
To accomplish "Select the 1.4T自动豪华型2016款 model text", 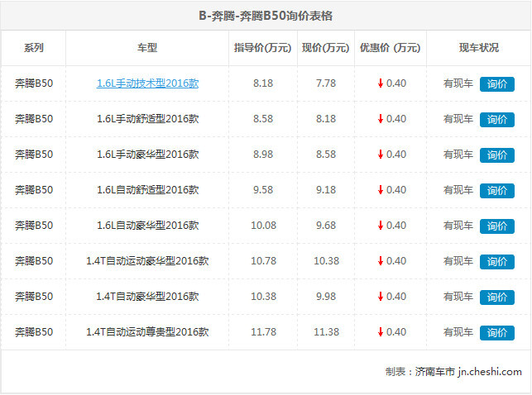I will tap(147, 297).
